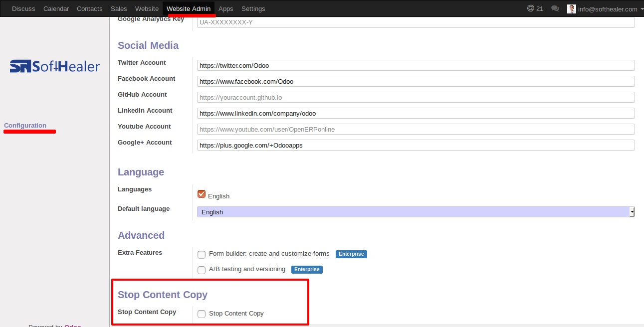Click the Stop Content Copy heading

coord(163,295)
